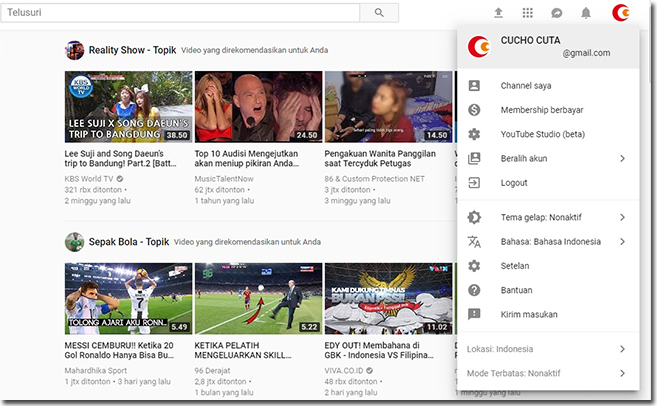Click the Telusuri search field
The width and height of the screenshot is (657, 406).
180,13
